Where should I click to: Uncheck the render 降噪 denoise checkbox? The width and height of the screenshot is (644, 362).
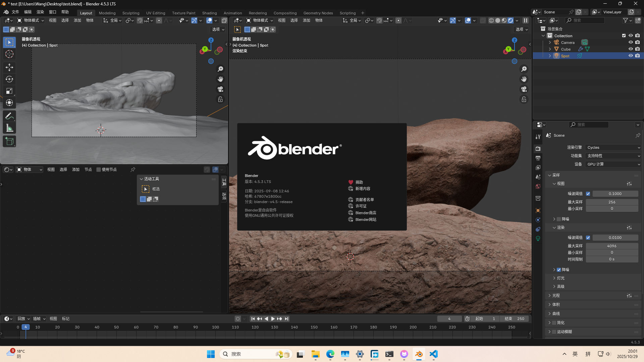[x=559, y=270]
